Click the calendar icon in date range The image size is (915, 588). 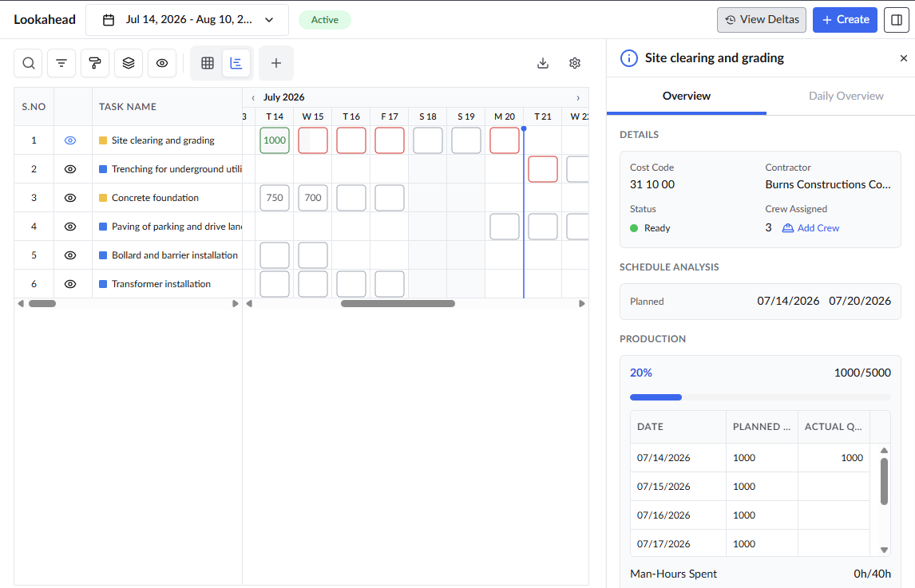coord(109,20)
